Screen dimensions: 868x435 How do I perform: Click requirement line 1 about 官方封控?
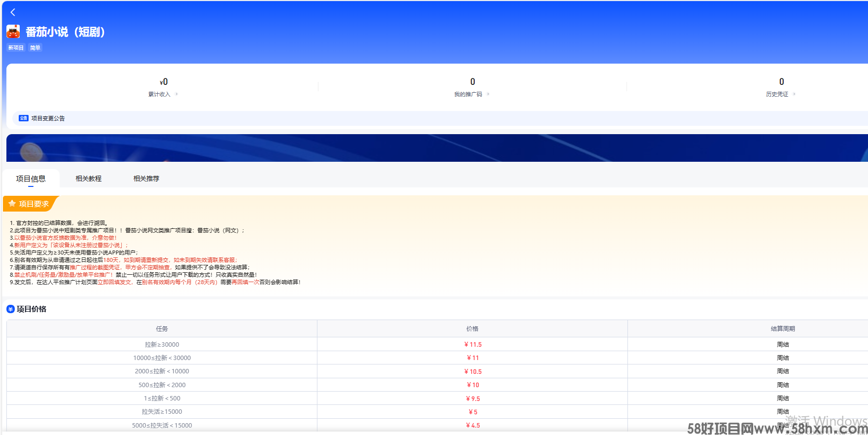tap(59, 223)
